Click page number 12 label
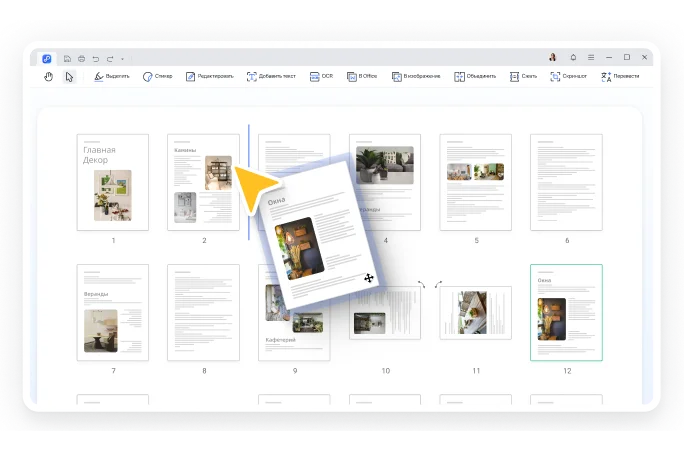The width and height of the screenshot is (684, 456). pos(567,371)
